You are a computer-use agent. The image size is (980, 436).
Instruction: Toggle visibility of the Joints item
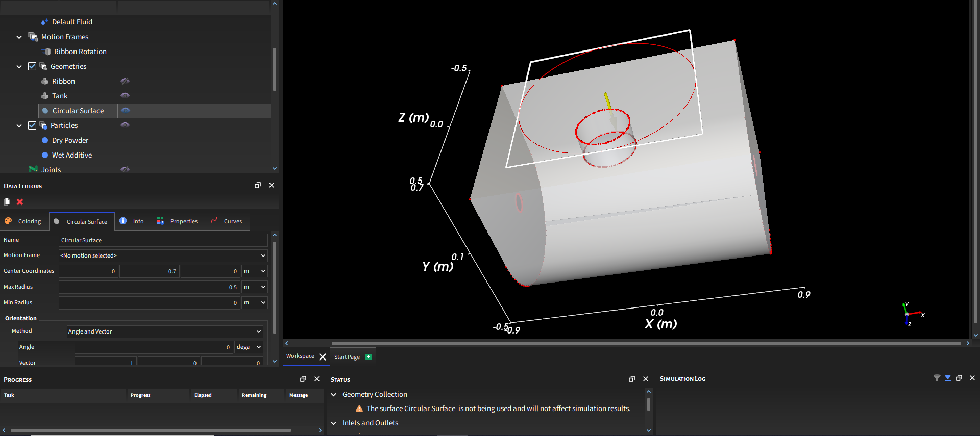coord(125,169)
